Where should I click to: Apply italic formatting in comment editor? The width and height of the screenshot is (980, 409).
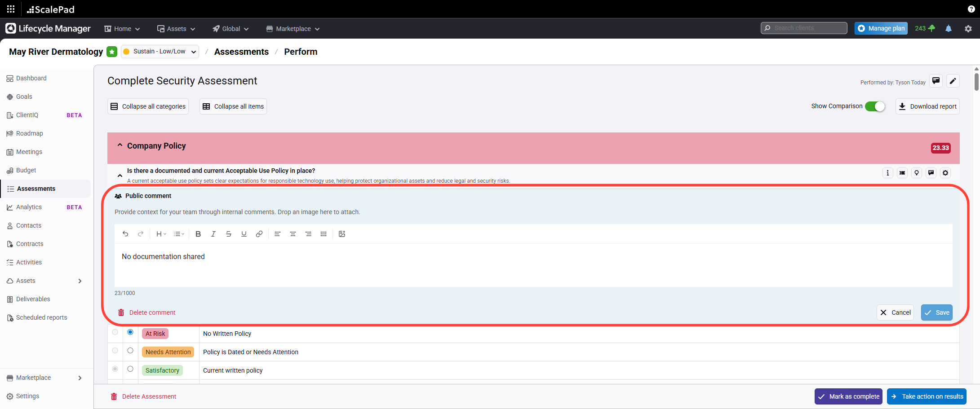pyautogui.click(x=213, y=234)
